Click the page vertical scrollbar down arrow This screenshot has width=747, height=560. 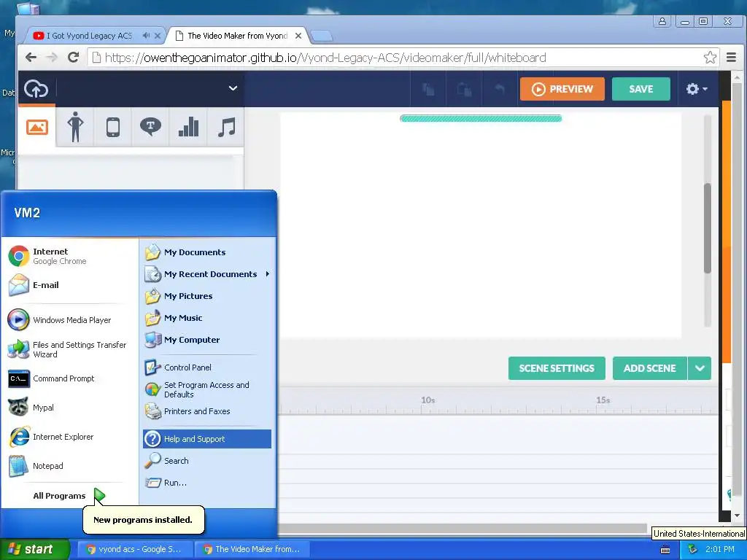pos(737,516)
